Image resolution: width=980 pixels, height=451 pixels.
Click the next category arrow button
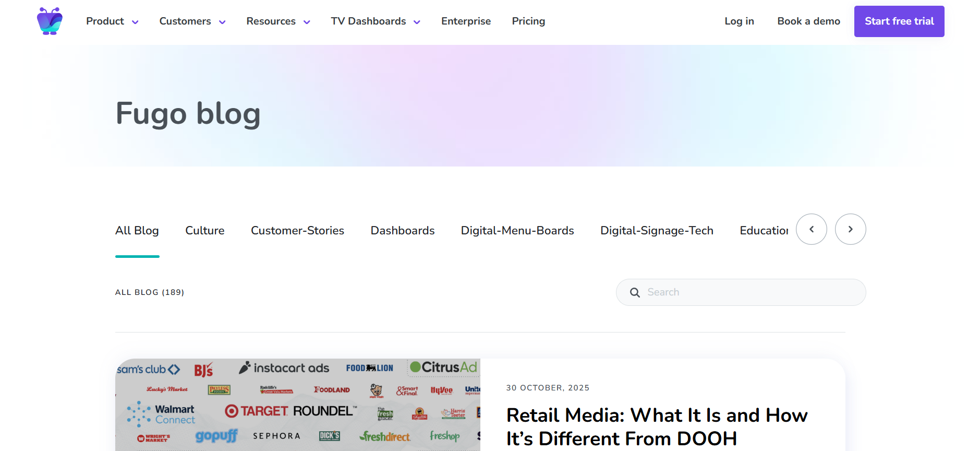(x=850, y=229)
